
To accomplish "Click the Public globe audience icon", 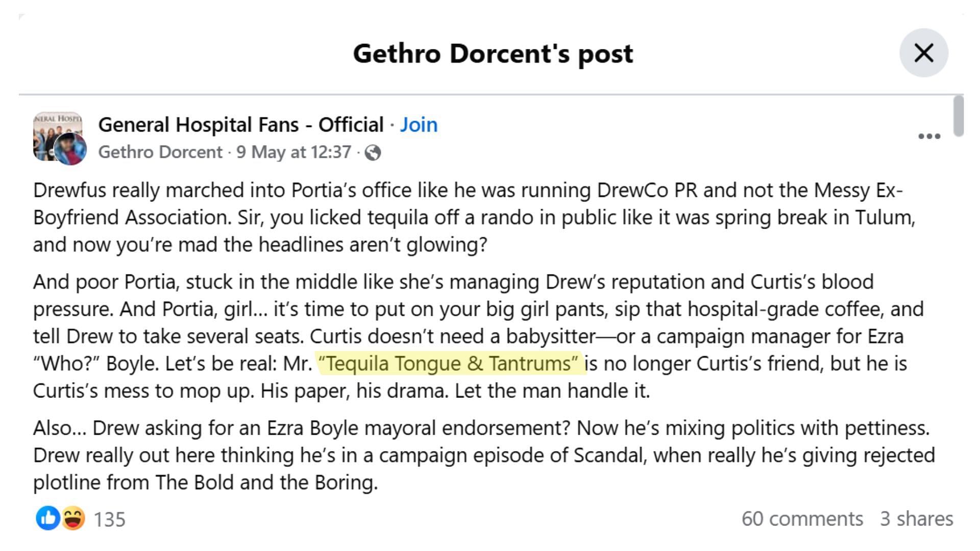I will coord(373,153).
